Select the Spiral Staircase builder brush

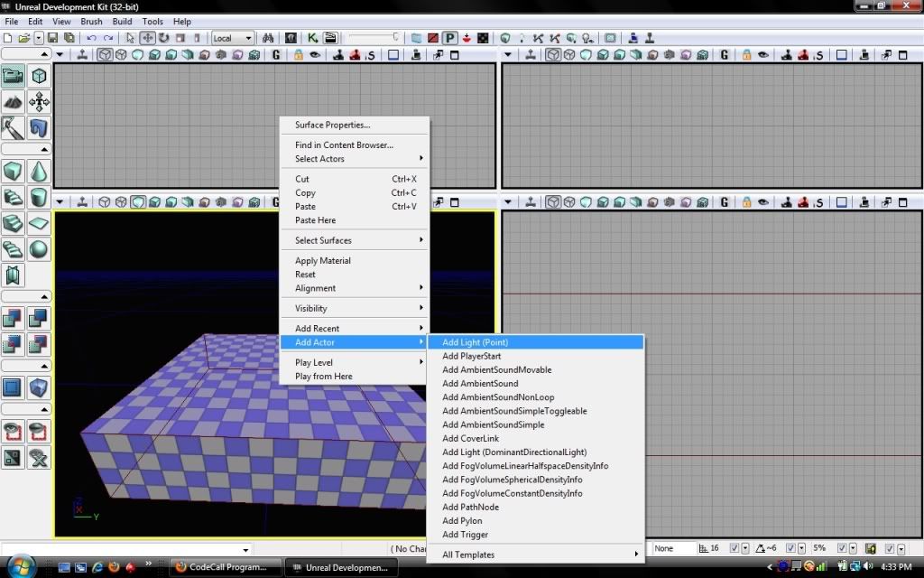pos(13,249)
